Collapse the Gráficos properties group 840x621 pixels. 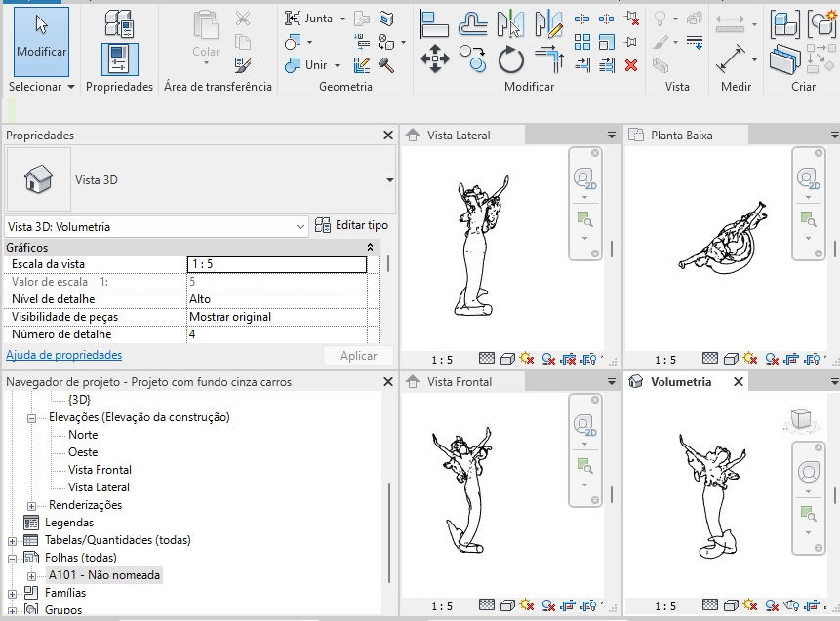click(370, 247)
